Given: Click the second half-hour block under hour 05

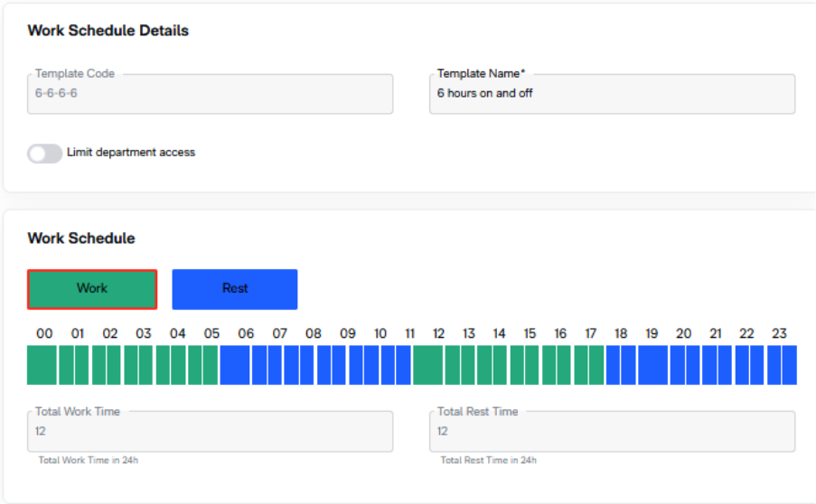Looking at the screenshot, I should coord(211,365).
